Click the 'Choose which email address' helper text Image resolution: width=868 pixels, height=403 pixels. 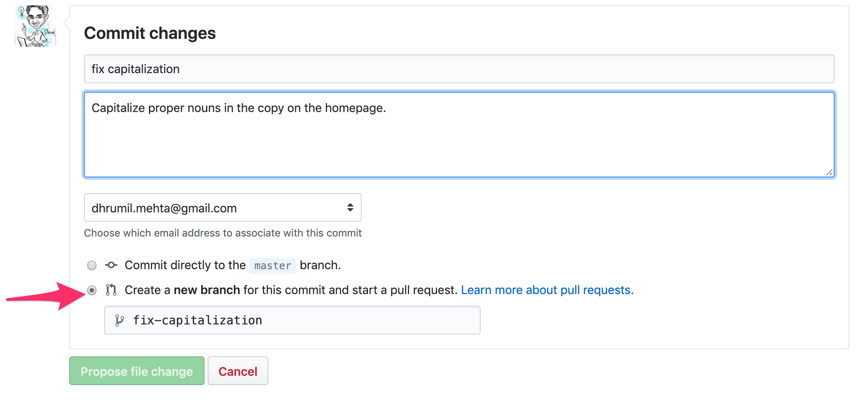click(x=222, y=233)
